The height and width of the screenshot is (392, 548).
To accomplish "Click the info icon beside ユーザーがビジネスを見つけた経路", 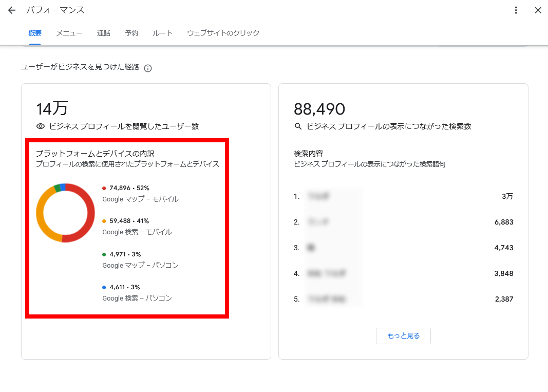I will coord(148,68).
